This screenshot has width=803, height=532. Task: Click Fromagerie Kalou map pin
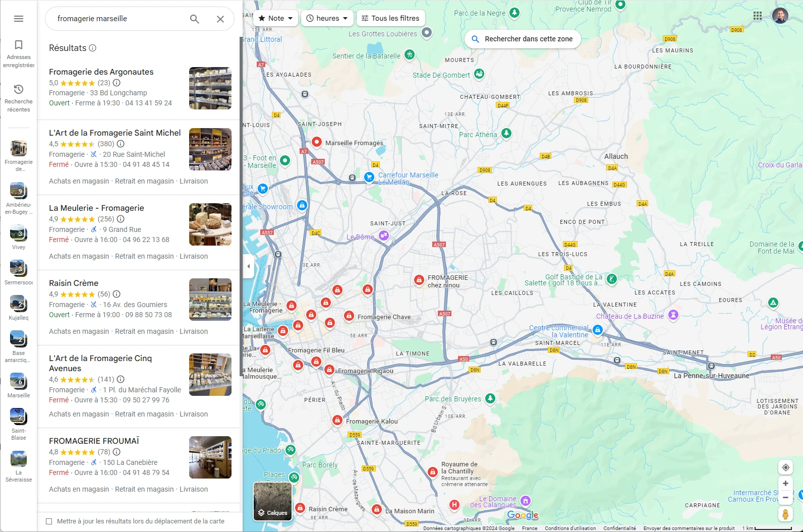click(337, 420)
